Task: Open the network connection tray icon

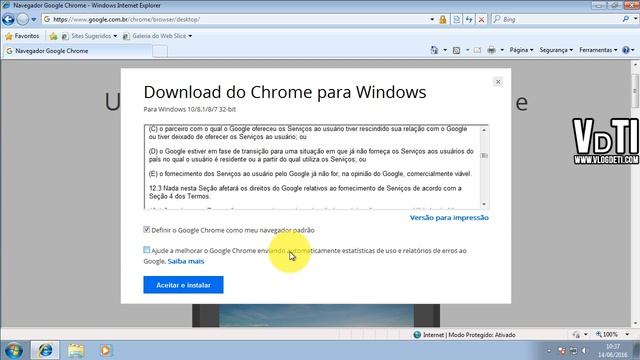Action: 574,351
